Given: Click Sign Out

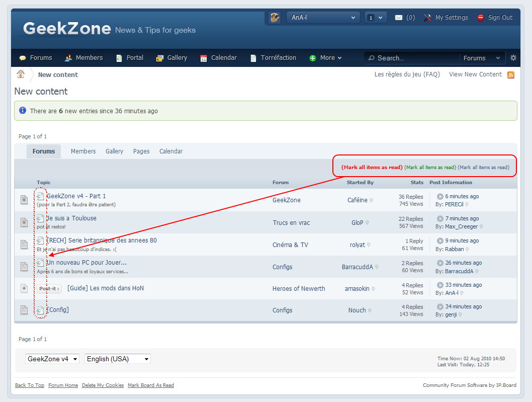Looking at the screenshot, I should coord(495,18).
